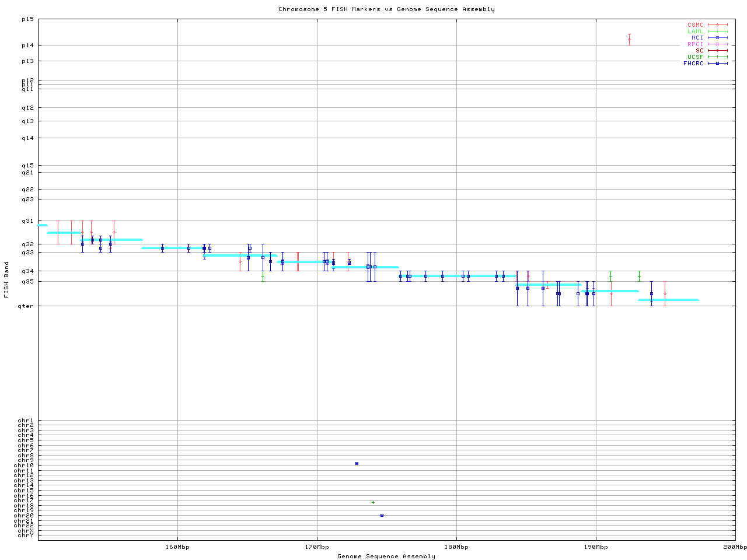
Task: Click the 160Mbp x-axis tick label
Action: click(177, 547)
